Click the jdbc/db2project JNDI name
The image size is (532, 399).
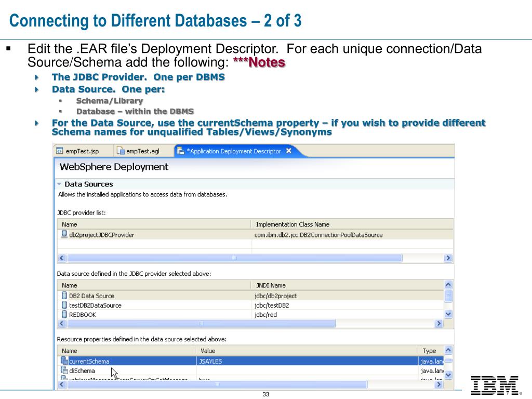pos(275,296)
